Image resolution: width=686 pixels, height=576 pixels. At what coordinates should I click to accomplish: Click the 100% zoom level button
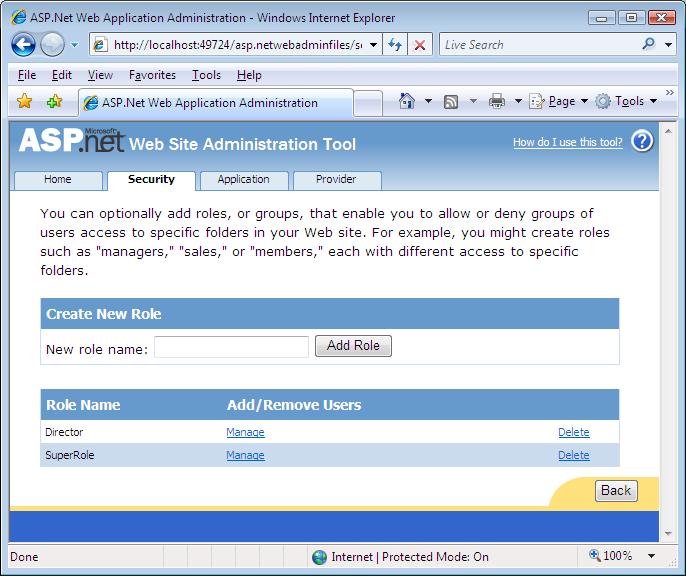(611, 556)
